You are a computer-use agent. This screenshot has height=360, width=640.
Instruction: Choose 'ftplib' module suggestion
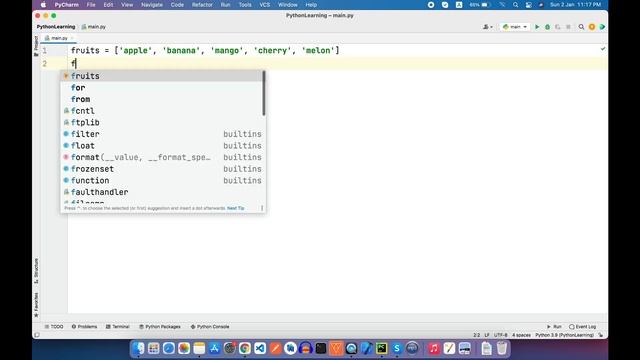161,122
